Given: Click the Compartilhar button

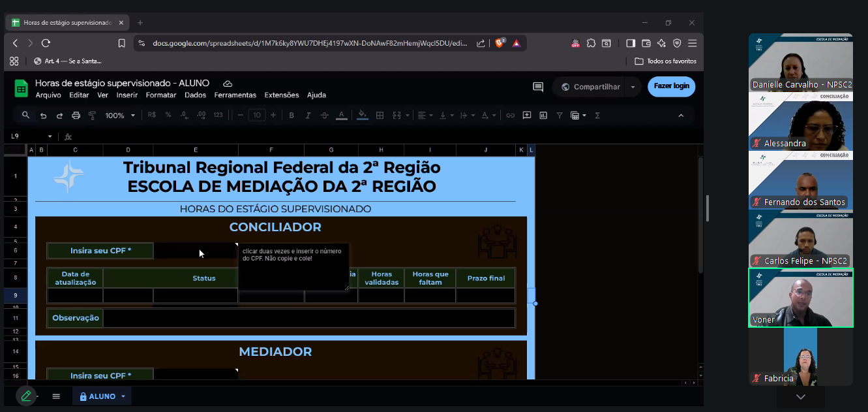Looking at the screenshot, I should pos(591,87).
